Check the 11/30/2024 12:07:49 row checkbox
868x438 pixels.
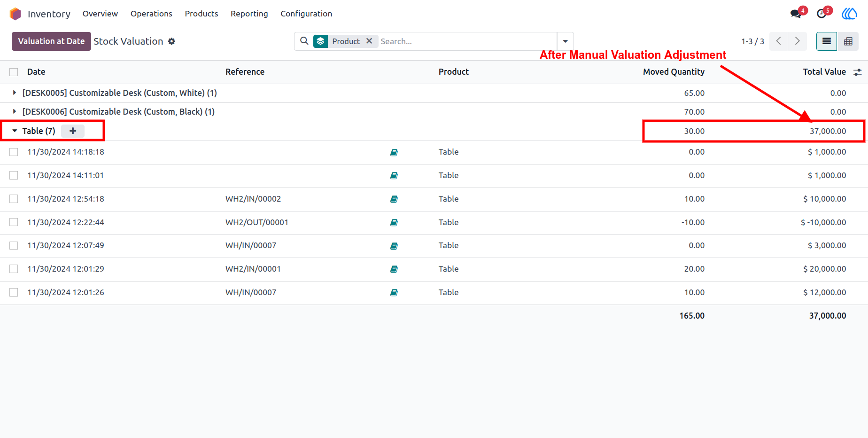pos(14,245)
